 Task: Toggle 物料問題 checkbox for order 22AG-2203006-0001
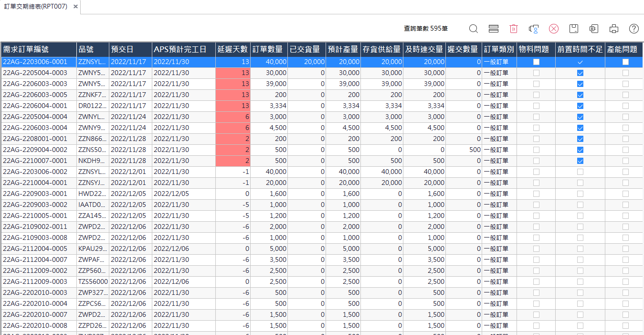[537, 62]
